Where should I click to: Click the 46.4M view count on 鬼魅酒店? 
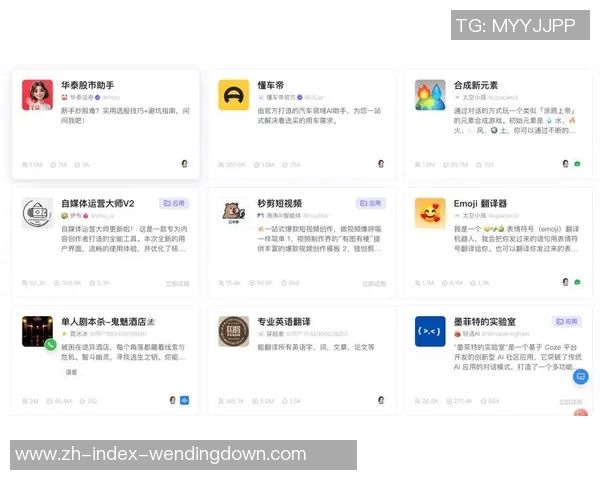(x=59, y=402)
